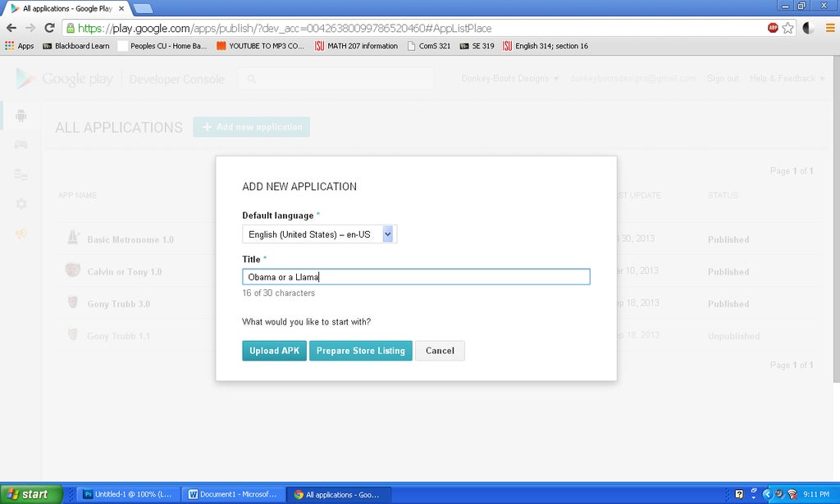Expand the Donkey-Boots Designs account menu
840x504 pixels.
[x=509, y=79]
